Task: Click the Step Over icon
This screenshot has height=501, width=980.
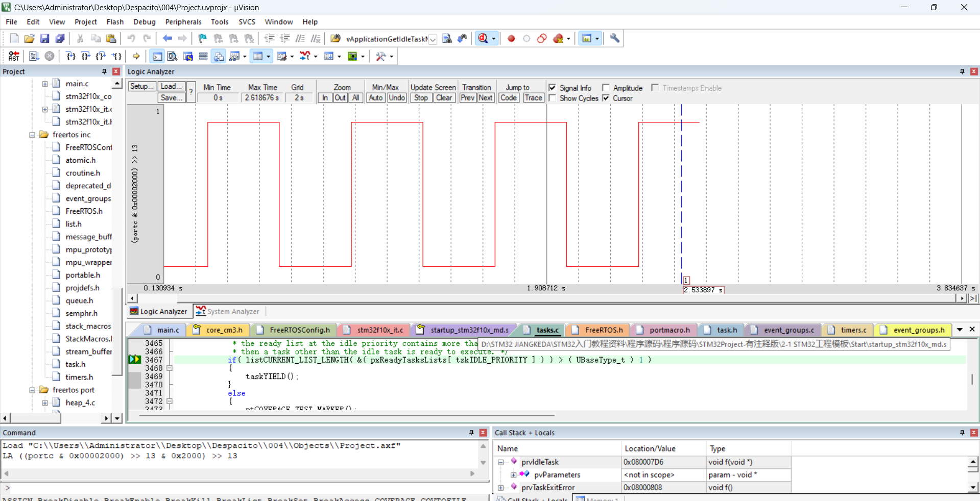Action: [x=86, y=56]
